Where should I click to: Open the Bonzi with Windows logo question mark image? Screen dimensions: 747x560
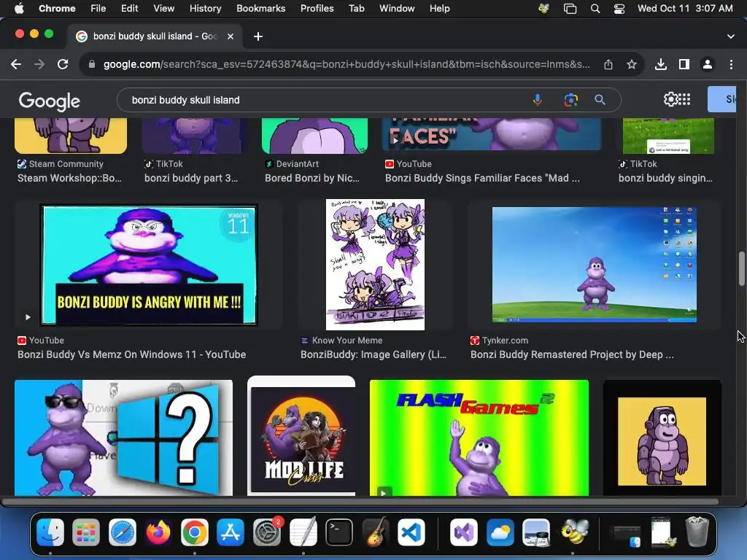[x=123, y=437]
